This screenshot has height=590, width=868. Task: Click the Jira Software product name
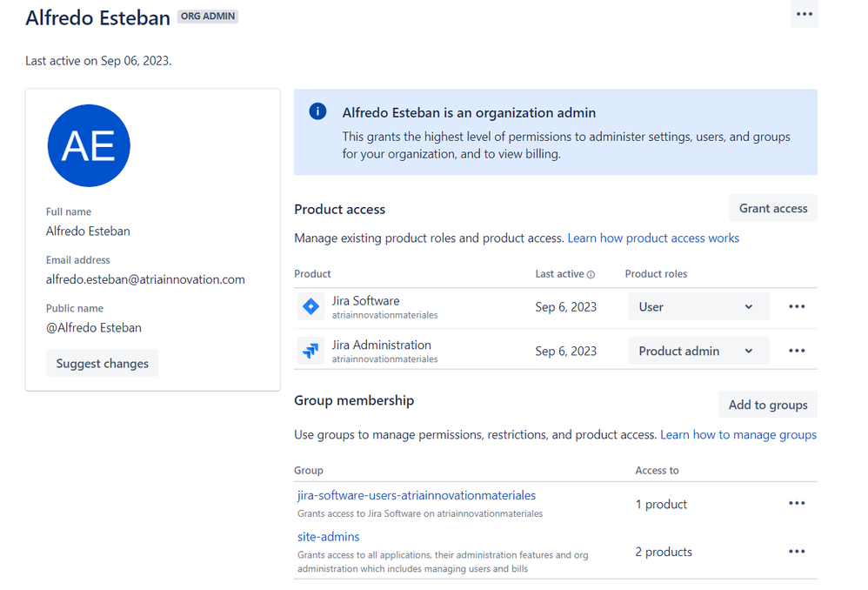pyautogui.click(x=365, y=301)
